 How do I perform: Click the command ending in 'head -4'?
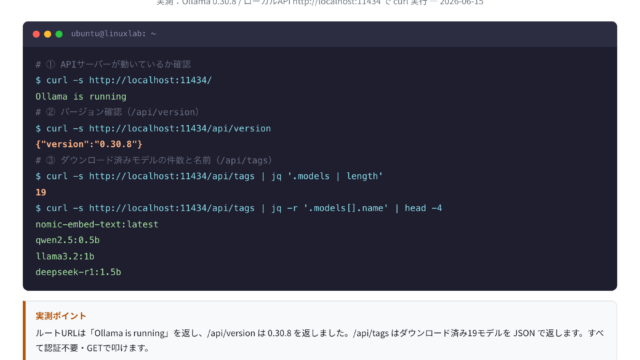(239, 208)
